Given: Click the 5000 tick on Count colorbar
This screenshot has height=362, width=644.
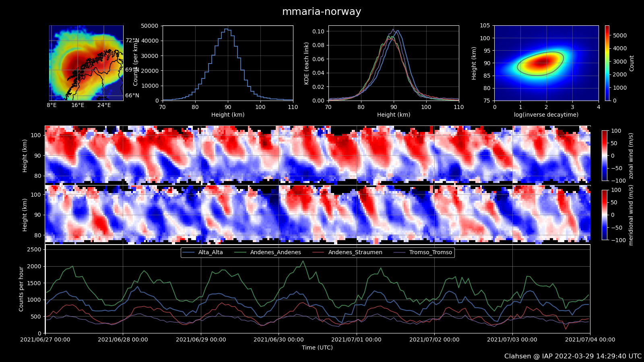Looking at the screenshot, I should tap(620, 35).
